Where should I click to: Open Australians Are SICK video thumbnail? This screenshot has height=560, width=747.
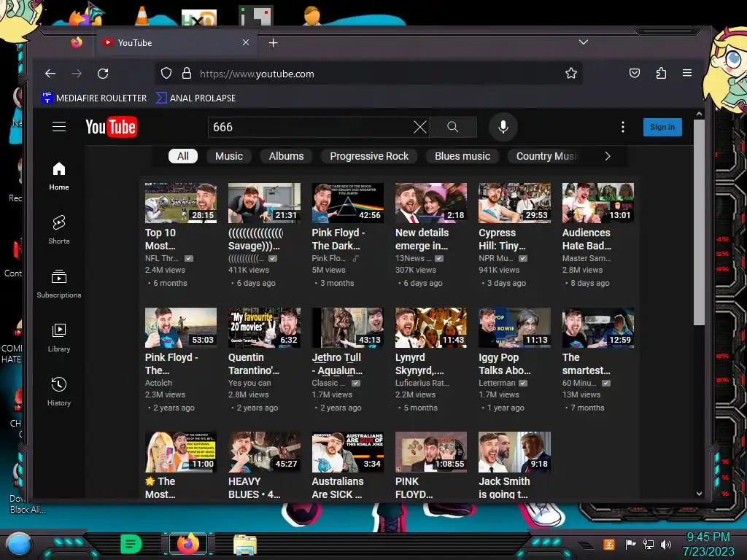348,452
